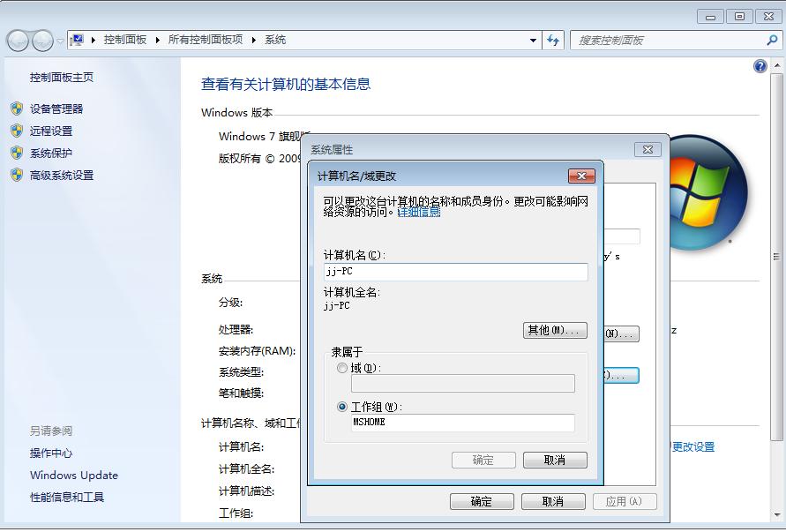Click the 确定 button in the domain dialog
This screenshot has width=786, height=532.
click(x=484, y=460)
